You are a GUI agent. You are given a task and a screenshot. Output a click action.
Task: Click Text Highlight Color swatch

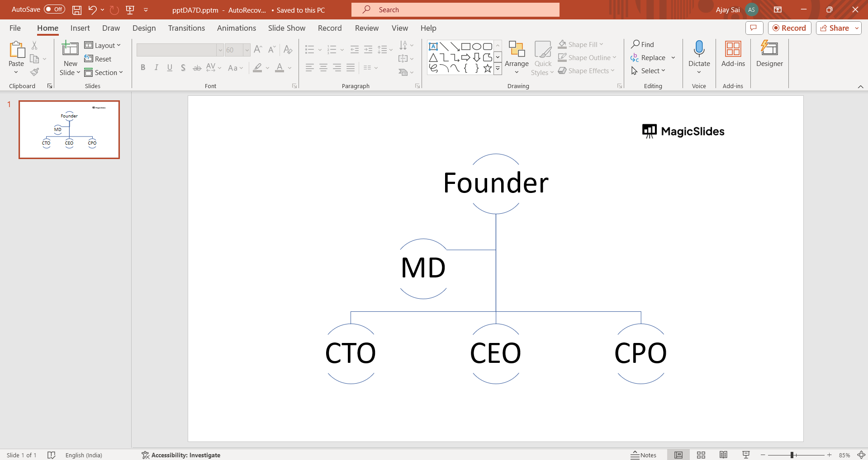pyautogui.click(x=257, y=68)
